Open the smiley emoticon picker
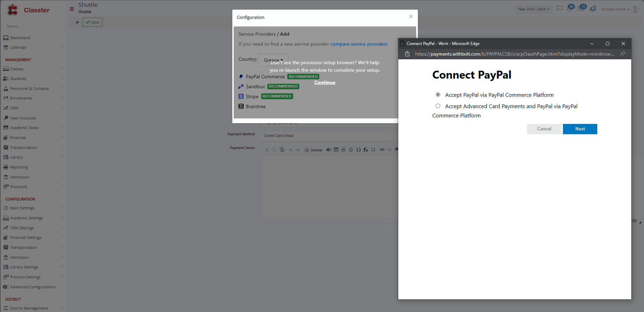The image size is (644, 312). point(351,150)
